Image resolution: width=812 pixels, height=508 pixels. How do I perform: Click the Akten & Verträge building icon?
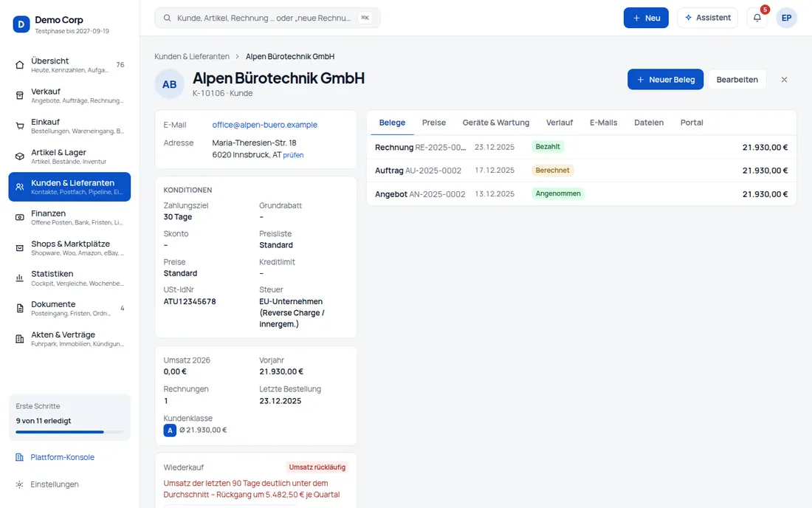(20, 339)
